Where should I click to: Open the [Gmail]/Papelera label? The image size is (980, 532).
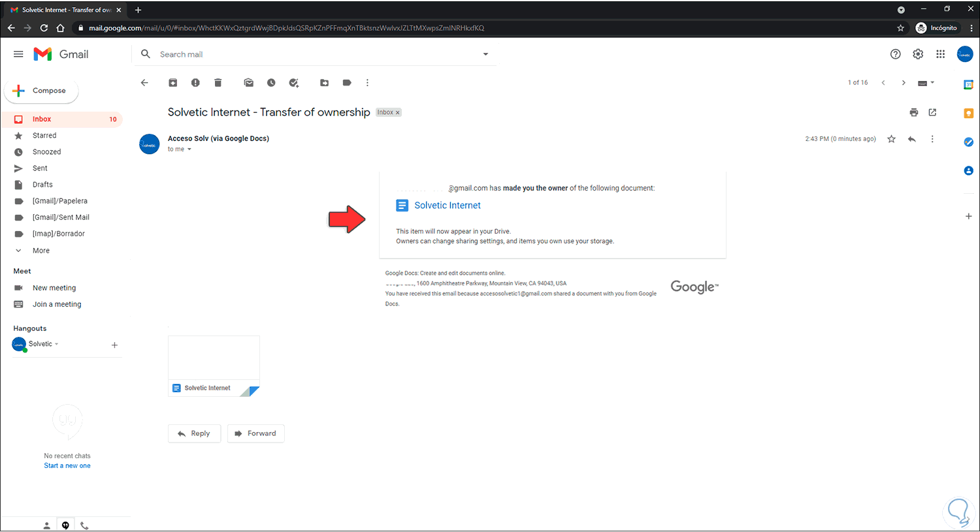(x=61, y=201)
